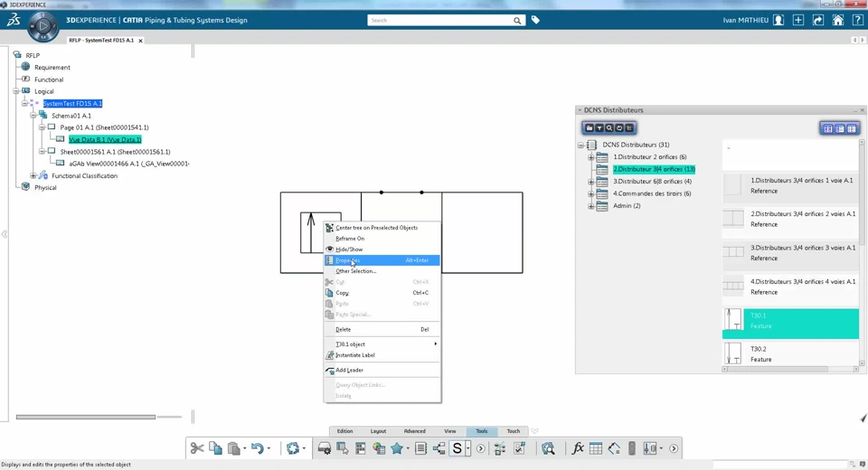The image size is (868, 470).
Task: Switch to the Layout tab
Action: point(378,431)
